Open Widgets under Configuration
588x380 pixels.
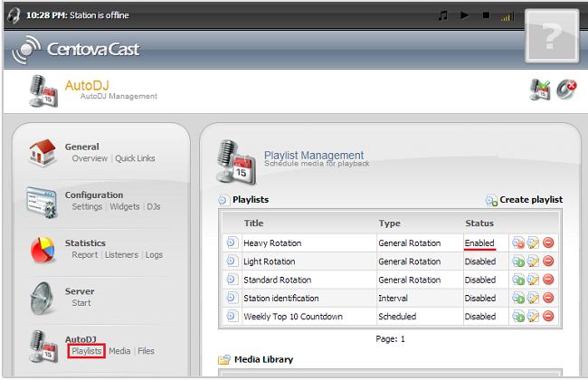125,206
